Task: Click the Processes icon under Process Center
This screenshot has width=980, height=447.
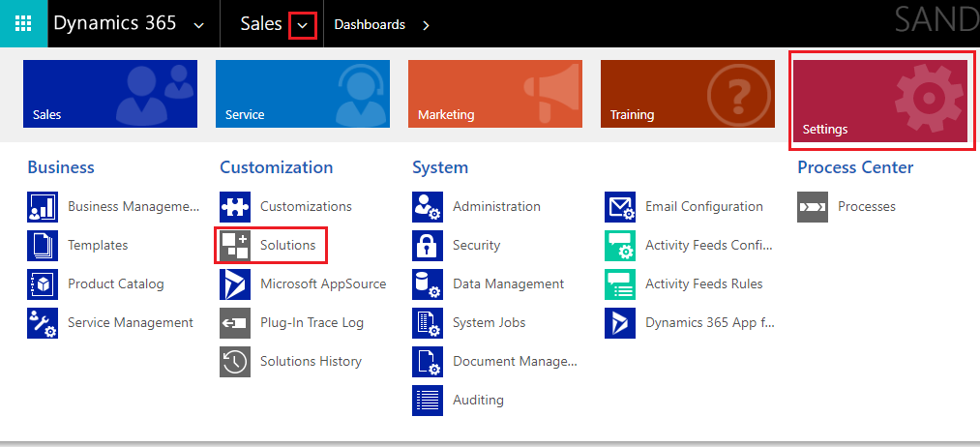Action: (813, 207)
